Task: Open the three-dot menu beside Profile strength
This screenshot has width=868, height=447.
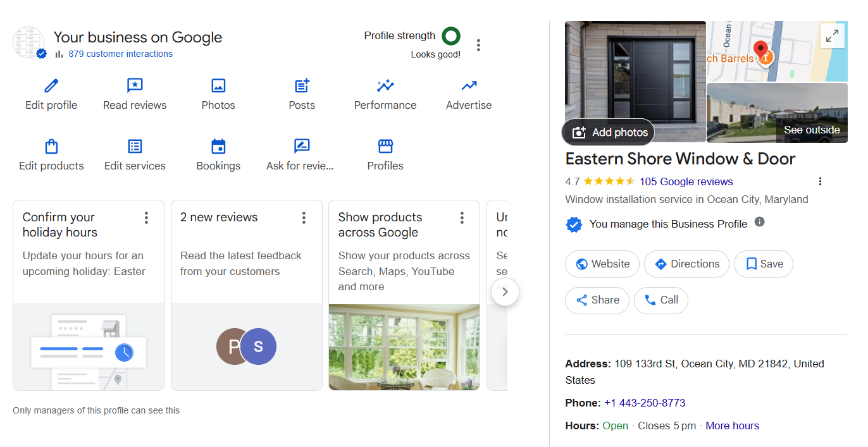Action: [478, 45]
